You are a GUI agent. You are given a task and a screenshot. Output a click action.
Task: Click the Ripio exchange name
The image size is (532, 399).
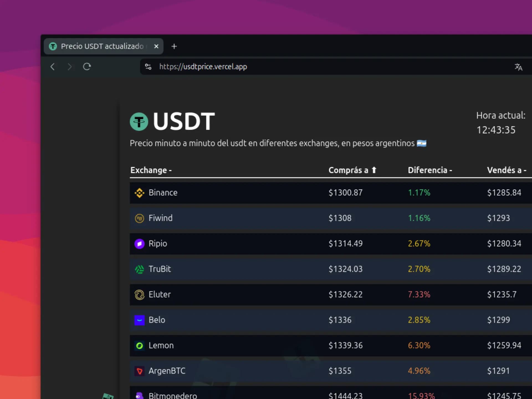click(158, 244)
